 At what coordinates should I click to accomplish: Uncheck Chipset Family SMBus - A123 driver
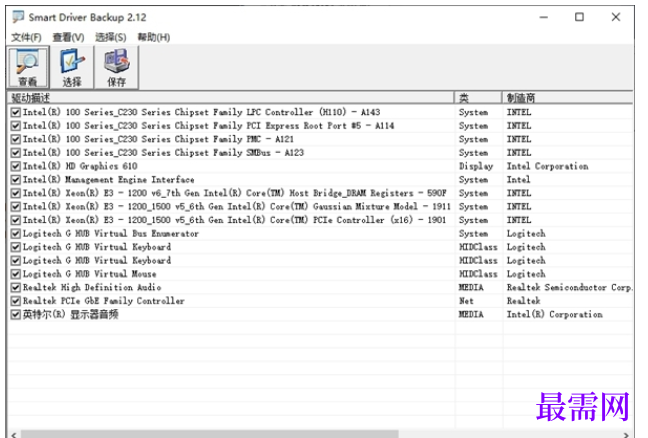[x=16, y=153]
